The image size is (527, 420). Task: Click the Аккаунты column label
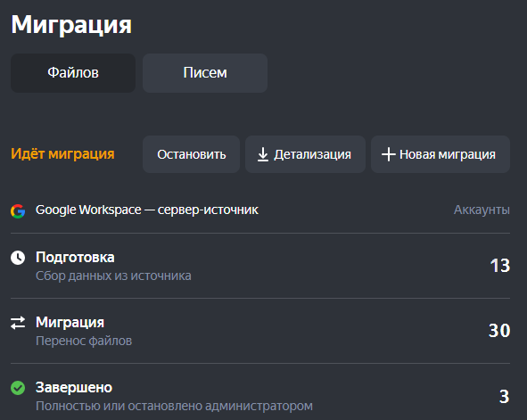[x=482, y=210]
